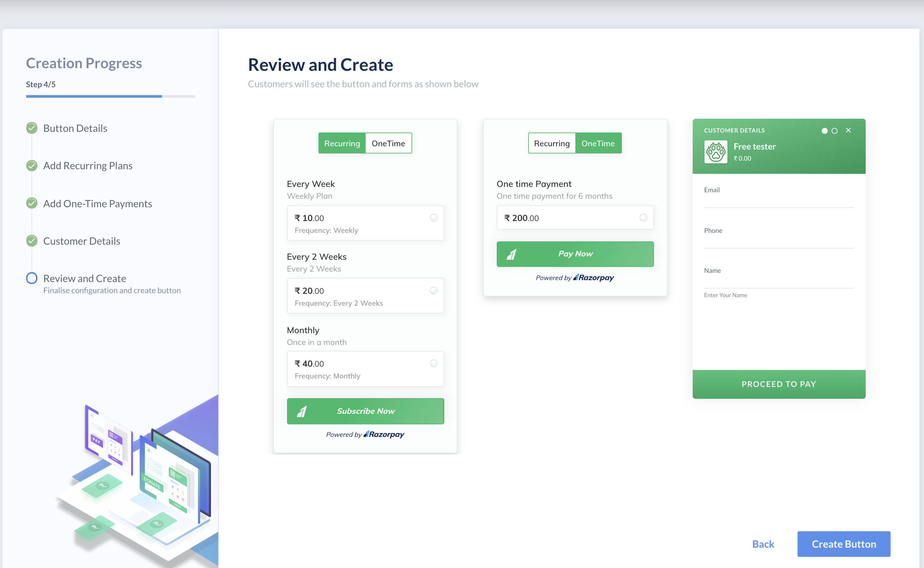Viewport: 924px width, 568px height.
Task: Click the 'Enter Your Name' hint text
Action: click(x=725, y=295)
